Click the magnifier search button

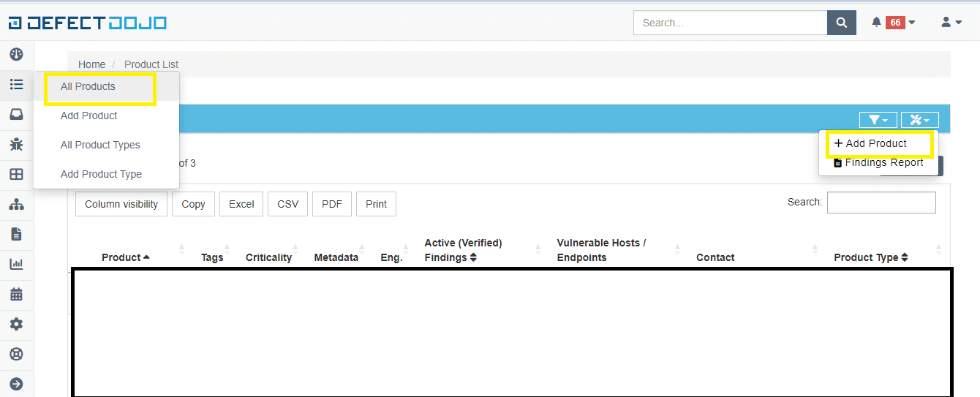[841, 23]
